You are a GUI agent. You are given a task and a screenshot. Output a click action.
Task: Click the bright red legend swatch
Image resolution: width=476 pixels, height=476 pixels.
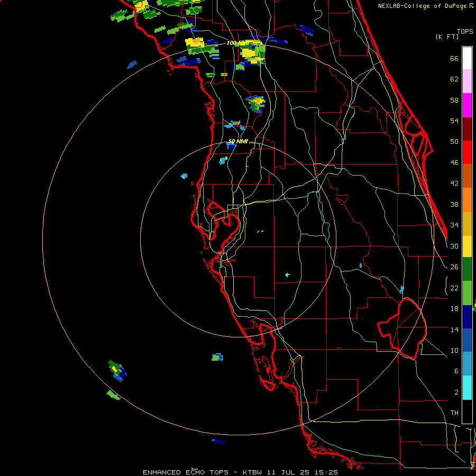coord(467,152)
